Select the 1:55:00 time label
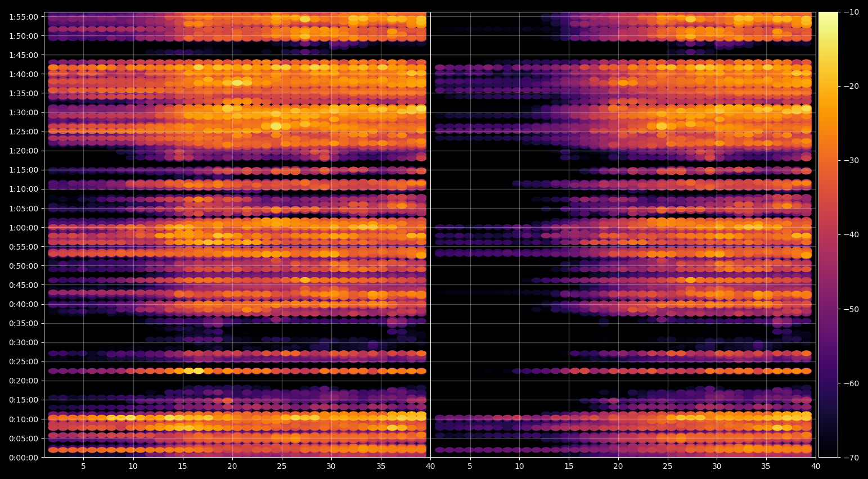 tap(24, 17)
